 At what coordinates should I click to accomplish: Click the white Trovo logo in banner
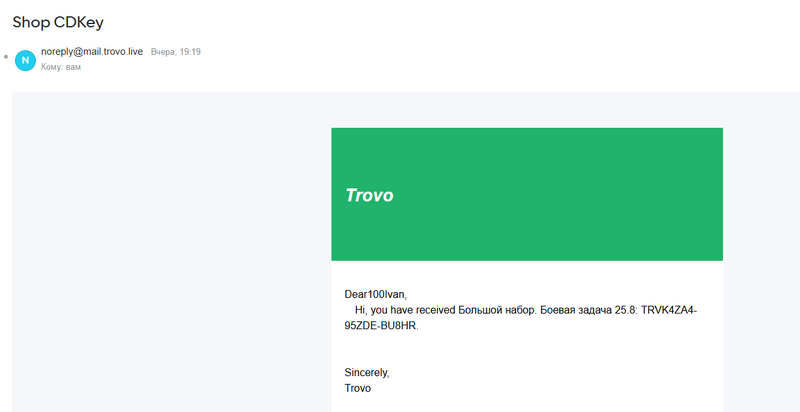(x=369, y=196)
